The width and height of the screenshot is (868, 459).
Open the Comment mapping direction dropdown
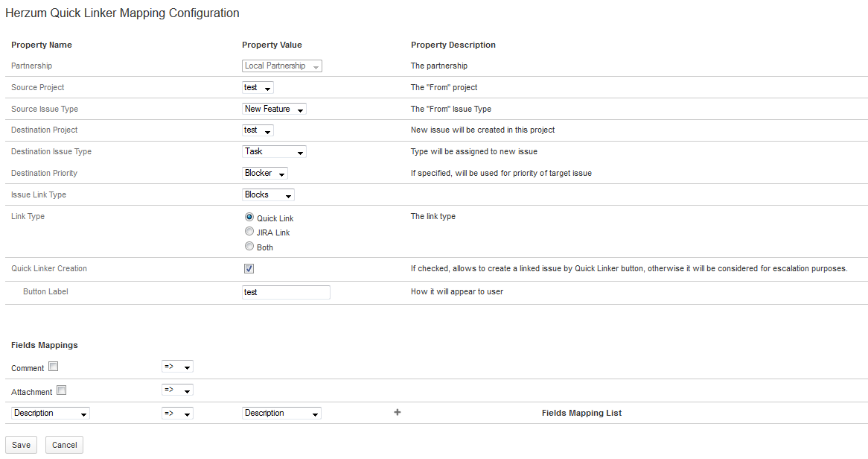(177, 367)
